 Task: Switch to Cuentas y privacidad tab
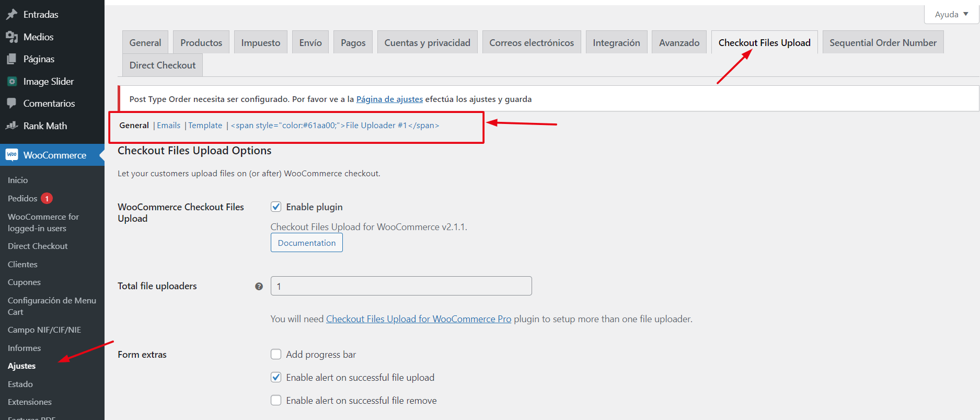point(428,42)
